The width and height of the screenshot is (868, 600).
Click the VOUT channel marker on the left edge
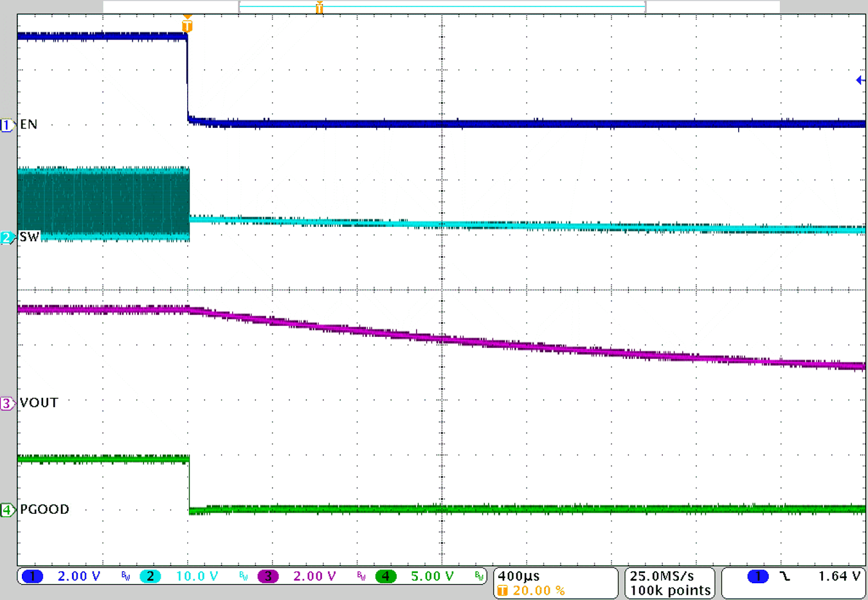(7, 403)
